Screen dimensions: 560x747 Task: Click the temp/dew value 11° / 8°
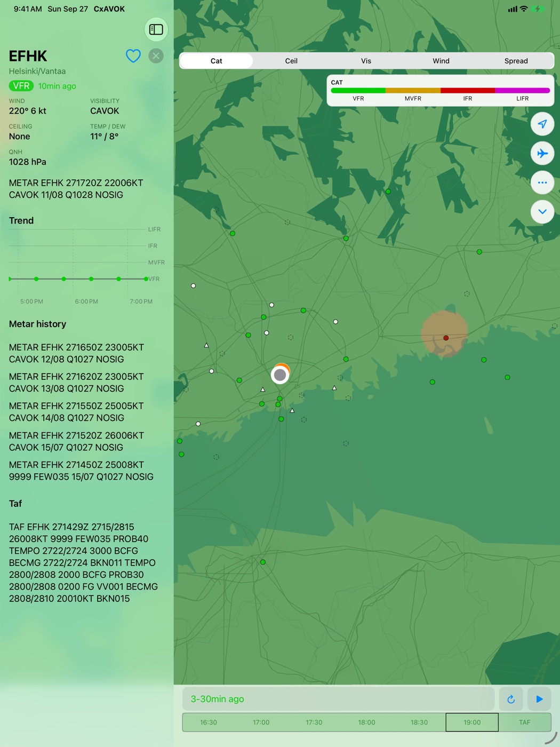[105, 137]
